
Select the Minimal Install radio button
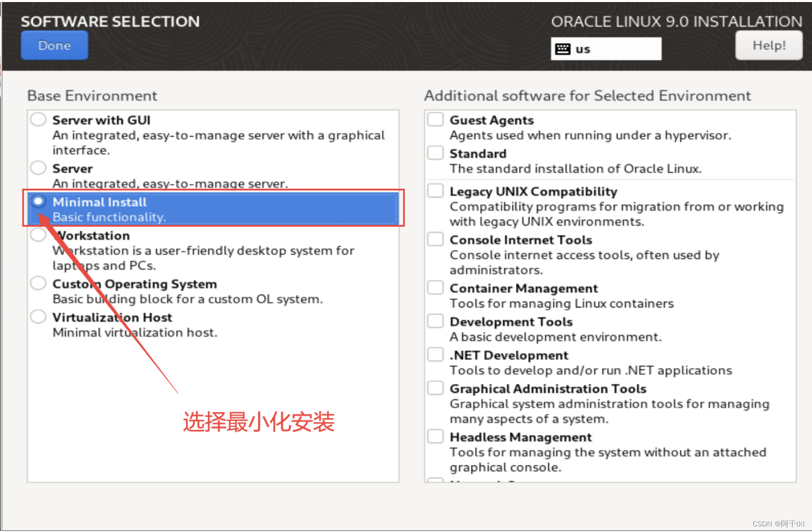tap(38, 201)
